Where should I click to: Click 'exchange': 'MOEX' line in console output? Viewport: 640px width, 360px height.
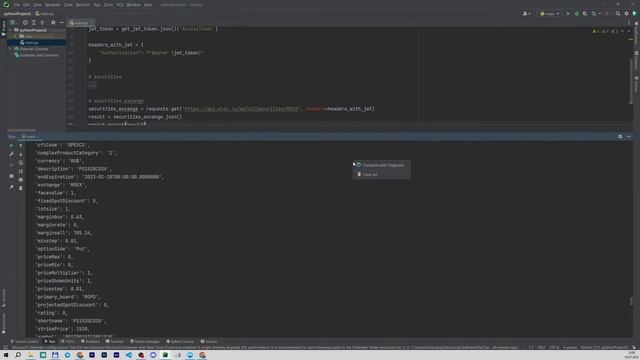(x=60, y=185)
